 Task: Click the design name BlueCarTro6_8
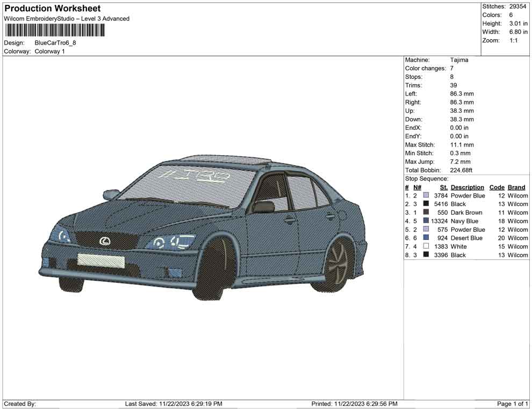point(55,43)
